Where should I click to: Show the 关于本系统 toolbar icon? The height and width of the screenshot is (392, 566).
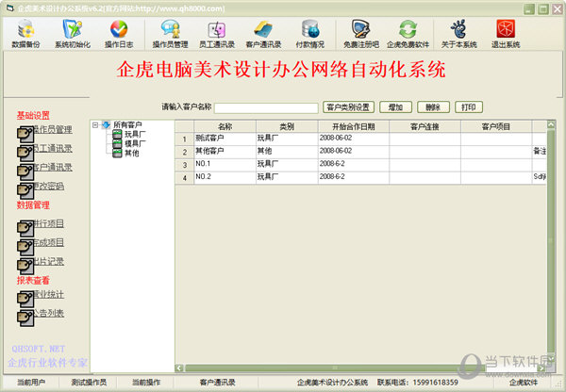coord(458,34)
